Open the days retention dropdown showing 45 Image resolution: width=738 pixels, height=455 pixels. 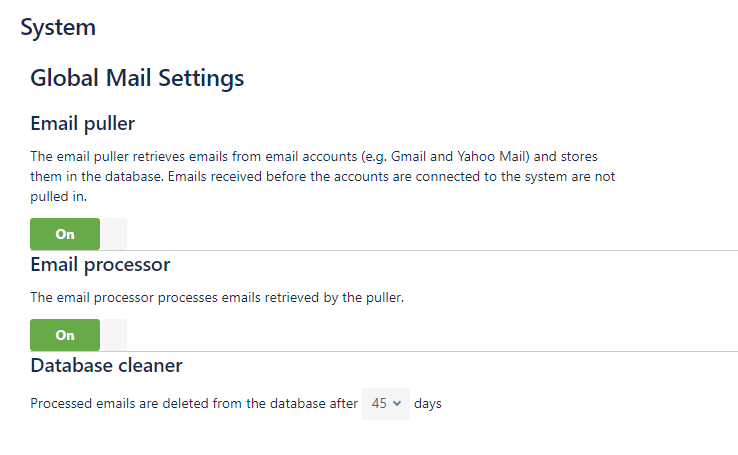pyautogui.click(x=385, y=404)
